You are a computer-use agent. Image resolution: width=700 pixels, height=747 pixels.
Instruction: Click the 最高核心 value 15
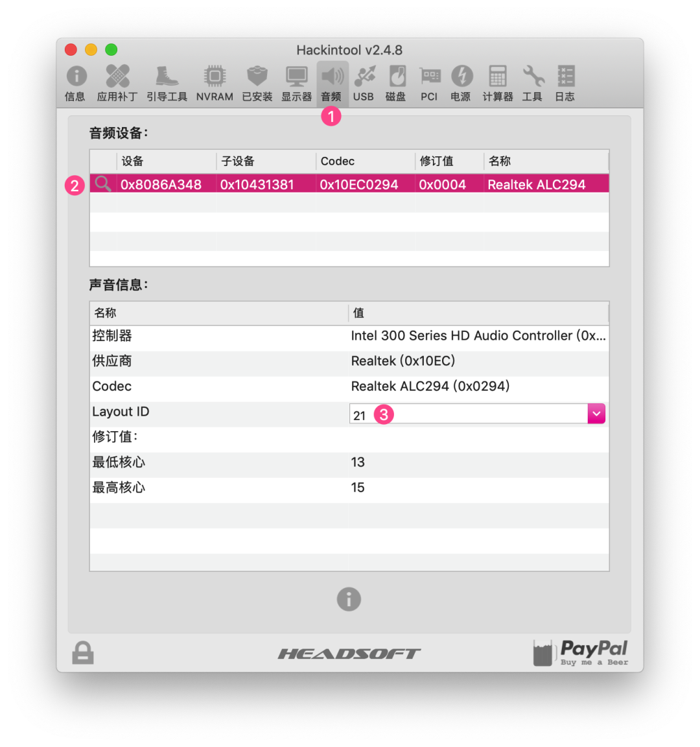point(358,488)
